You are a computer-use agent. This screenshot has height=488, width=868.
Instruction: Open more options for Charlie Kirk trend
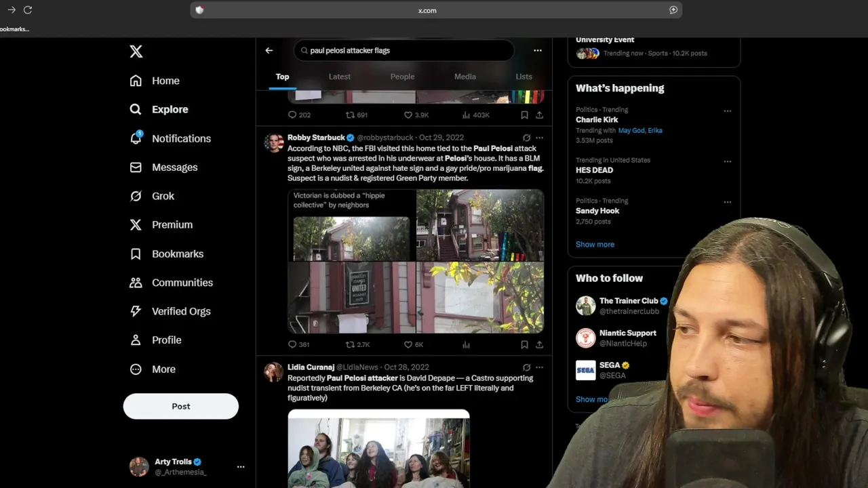click(x=727, y=110)
